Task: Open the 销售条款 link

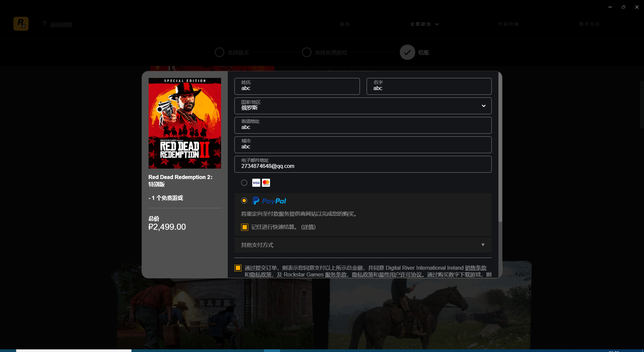Action: [x=476, y=268]
